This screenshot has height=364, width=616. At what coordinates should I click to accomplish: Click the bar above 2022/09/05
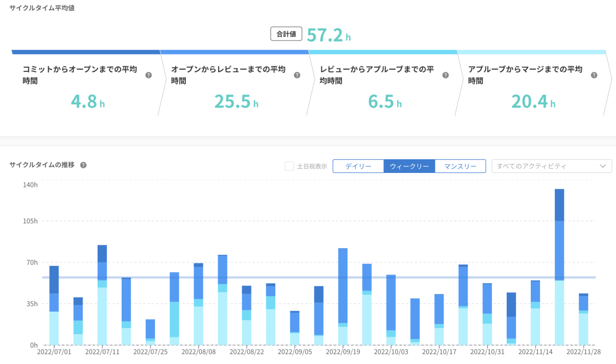[x=295, y=328]
